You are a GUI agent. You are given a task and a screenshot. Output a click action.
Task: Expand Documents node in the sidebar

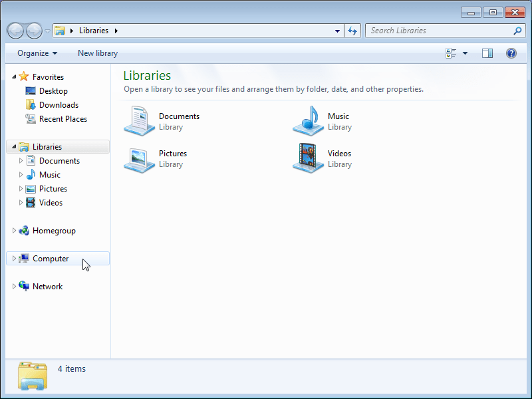click(x=21, y=160)
